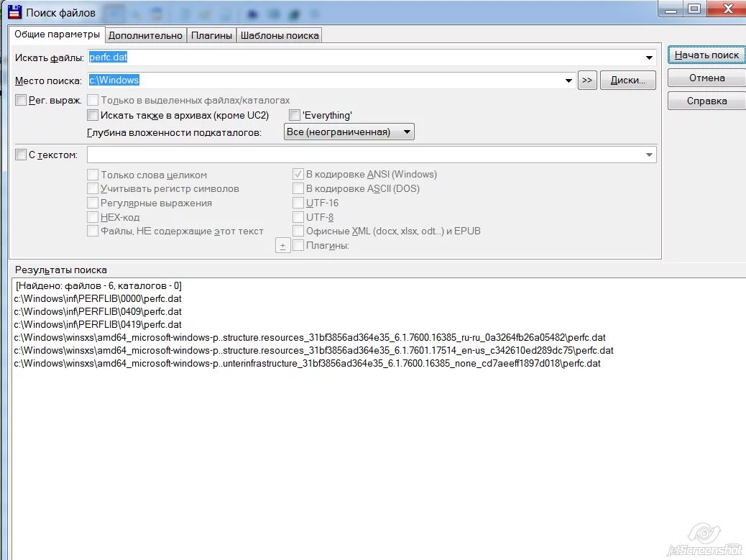
Task: Click the floppy disk icon in title bar
Action: tap(15, 12)
